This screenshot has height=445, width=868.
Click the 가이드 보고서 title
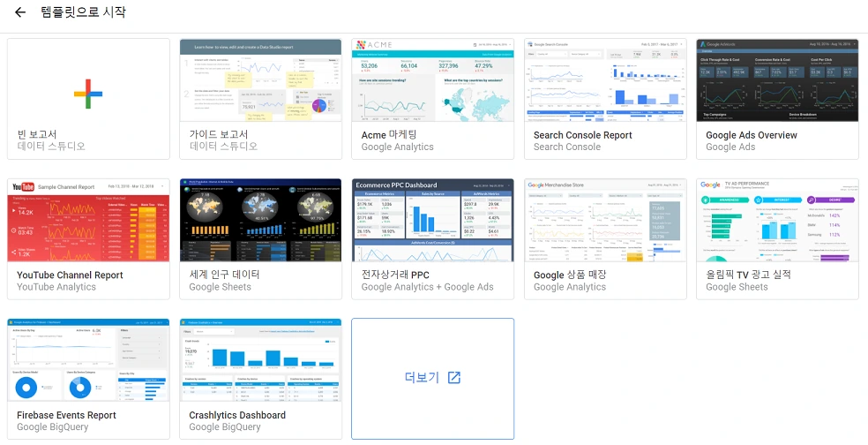point(219,135)
